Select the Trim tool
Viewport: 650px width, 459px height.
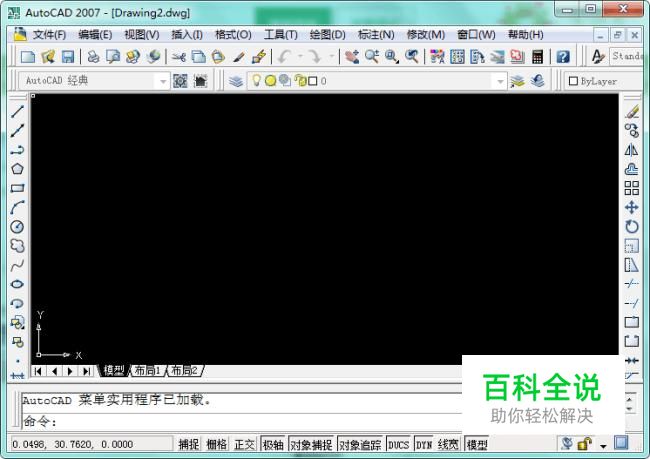coord(631,284)
